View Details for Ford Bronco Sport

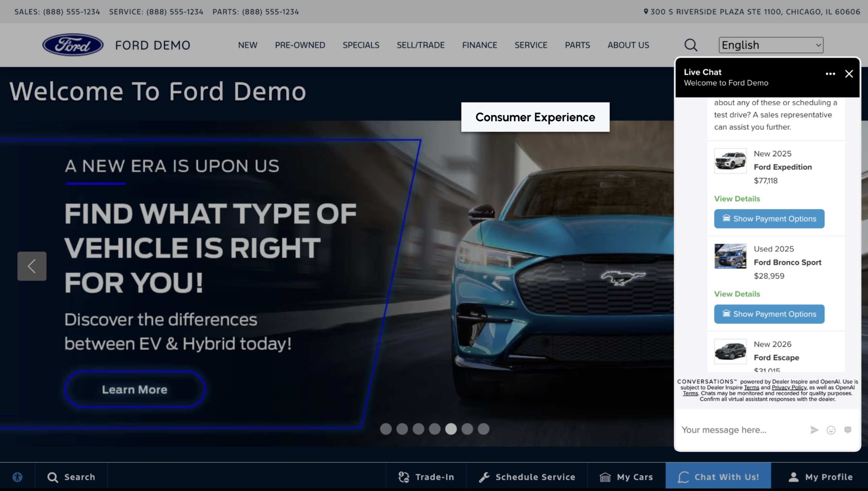click(x=737, y=294)
